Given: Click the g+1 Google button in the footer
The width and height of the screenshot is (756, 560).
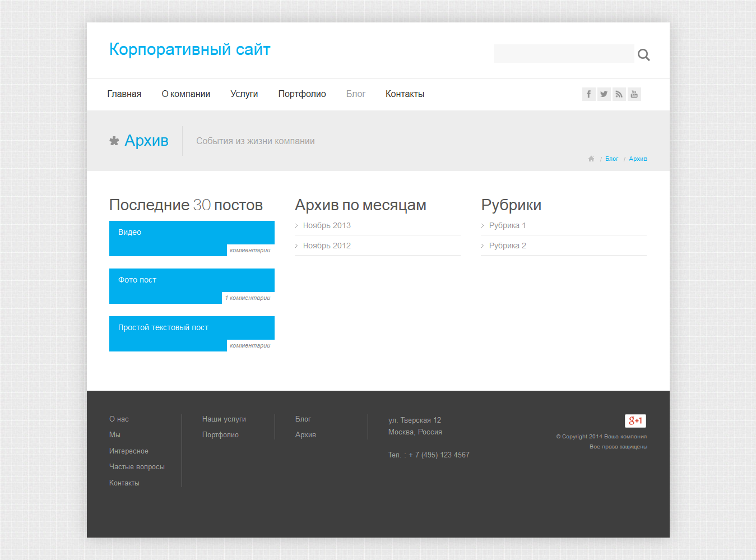Looking at the screenshot, I should (635, 420).
